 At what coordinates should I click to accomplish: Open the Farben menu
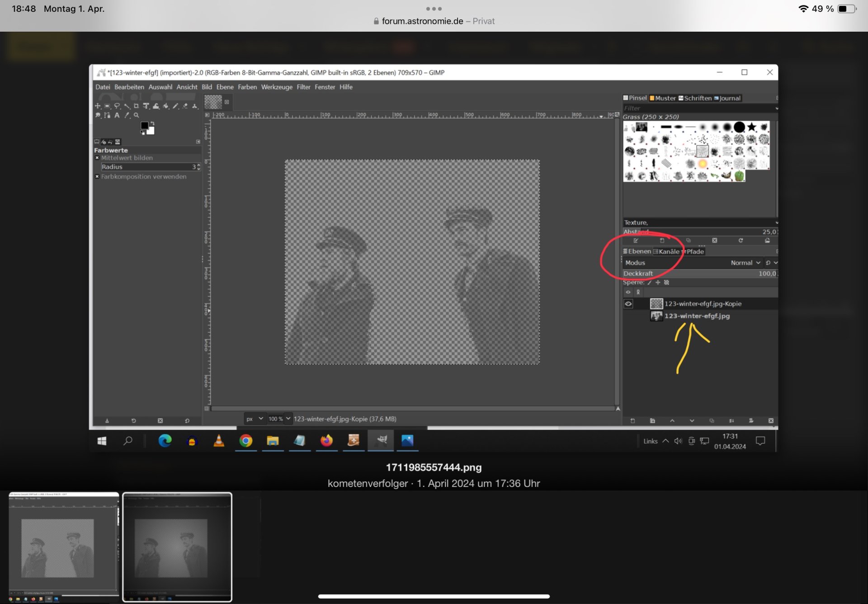coord(247,87)
